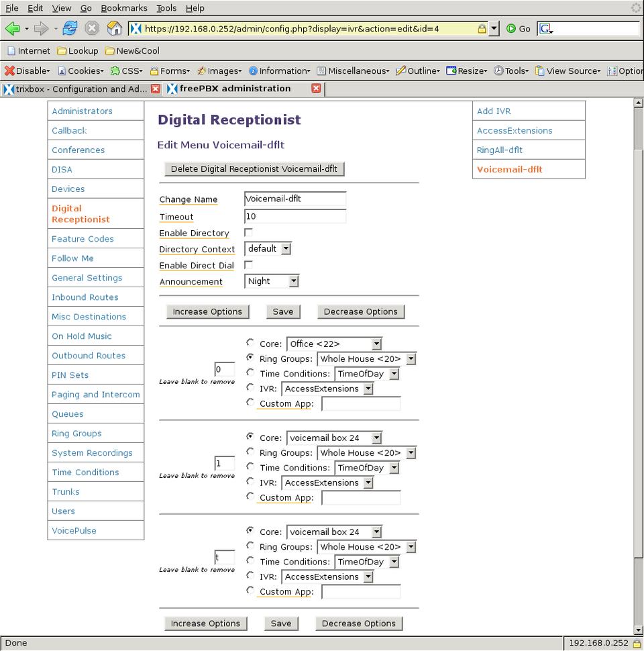Open the Disable toolbar icon menu

27,70
